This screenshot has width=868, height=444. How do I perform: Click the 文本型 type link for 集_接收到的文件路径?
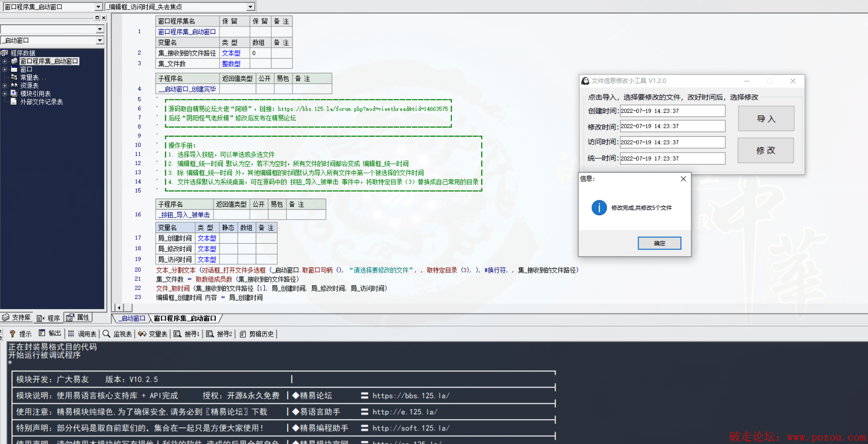pos(231,53)
